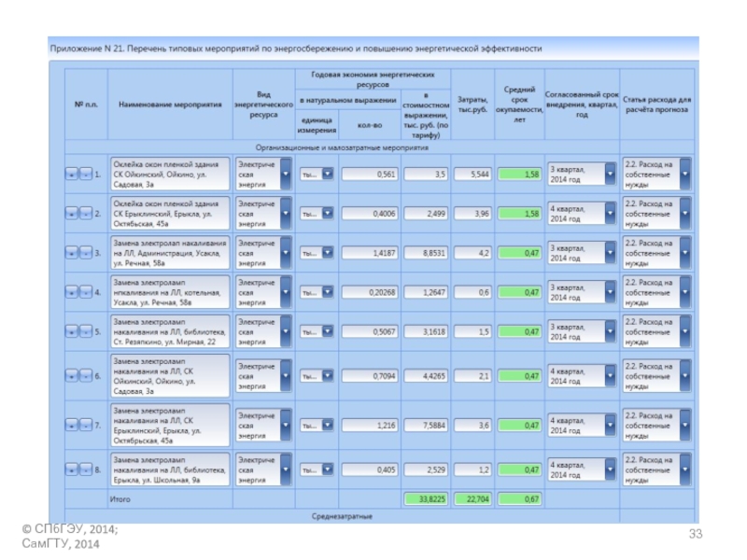This screenshot has width=747, height=560.
Task: Click the measure name field in row 4
Action: click(169, 292)
